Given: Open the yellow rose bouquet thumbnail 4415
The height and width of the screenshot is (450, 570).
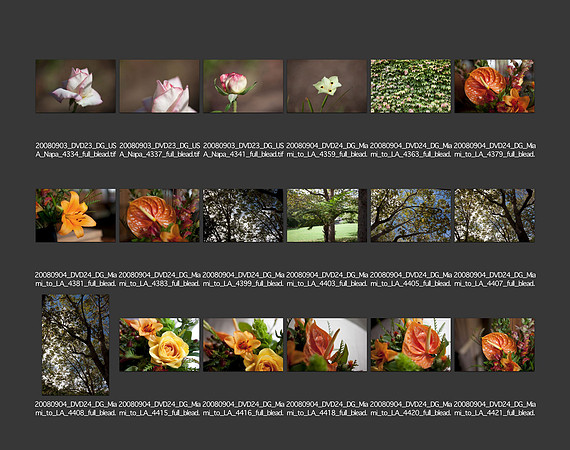Looking at the screenshot, I should coord(160,345).
